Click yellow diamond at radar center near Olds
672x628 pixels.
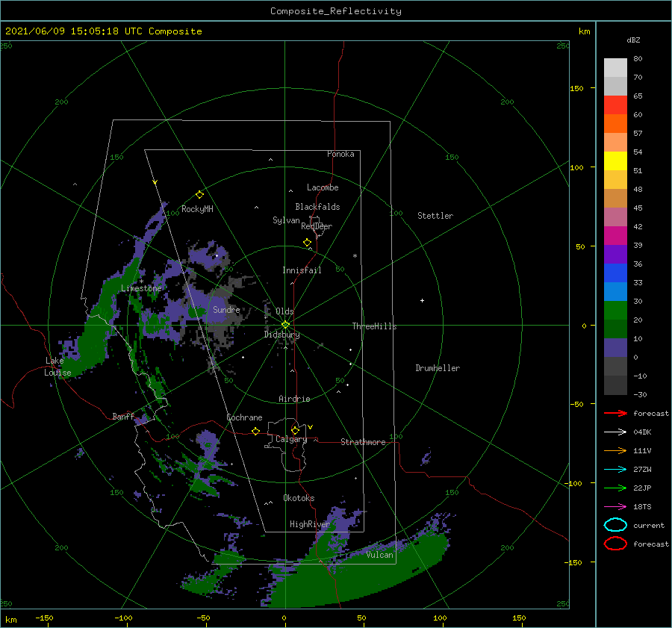285,325
